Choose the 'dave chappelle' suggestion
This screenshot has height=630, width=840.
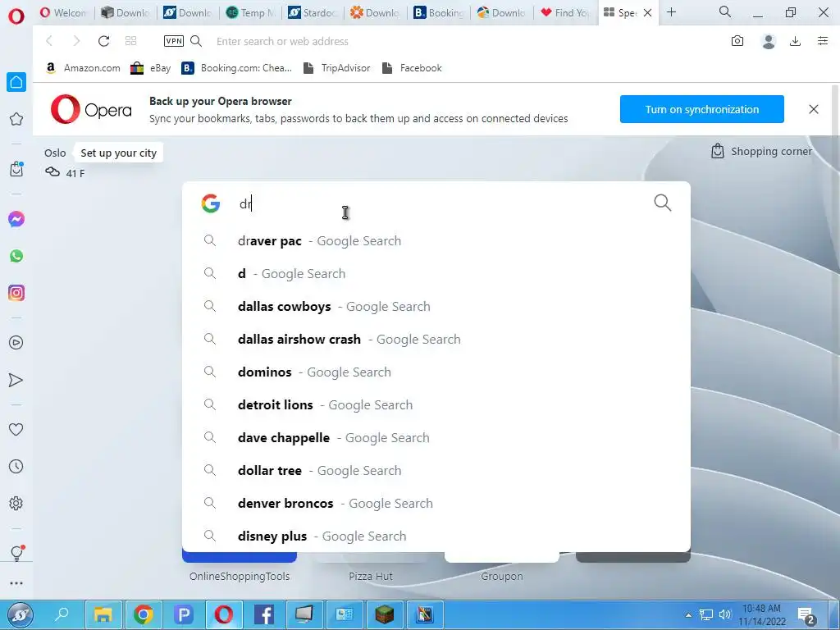436,438
